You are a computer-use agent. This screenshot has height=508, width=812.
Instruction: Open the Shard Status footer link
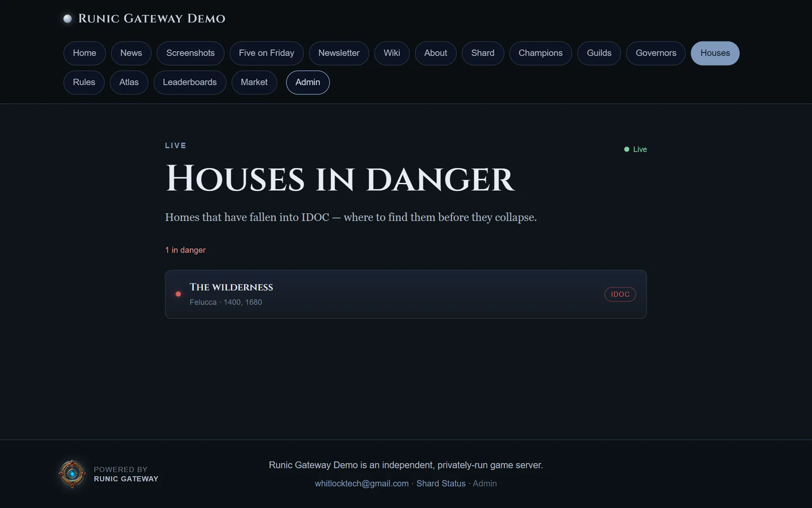pos(441,483)
